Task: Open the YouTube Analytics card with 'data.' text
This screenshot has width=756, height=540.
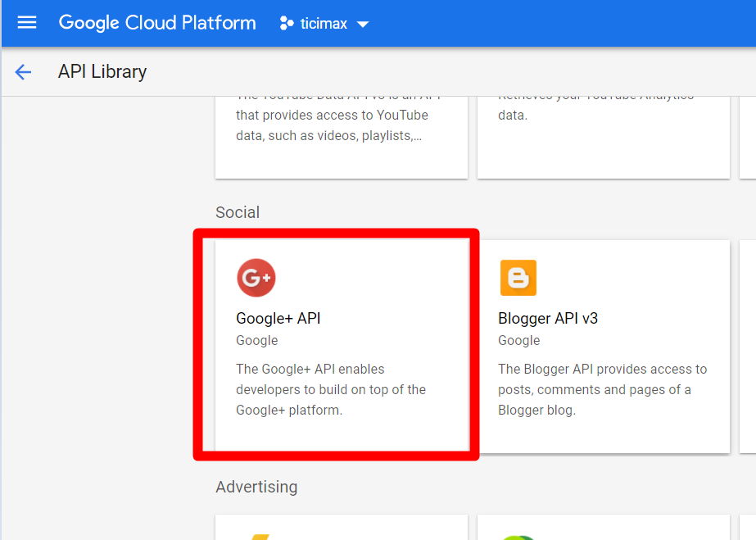Action: (x=603, y=138)
